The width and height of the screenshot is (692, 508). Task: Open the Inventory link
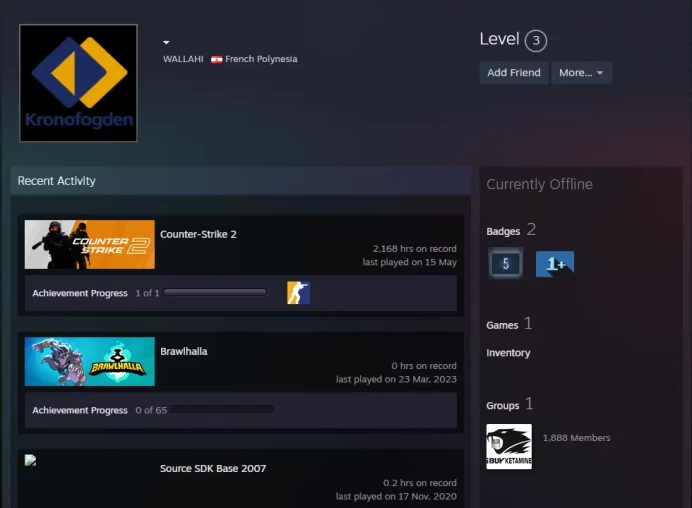508,353
